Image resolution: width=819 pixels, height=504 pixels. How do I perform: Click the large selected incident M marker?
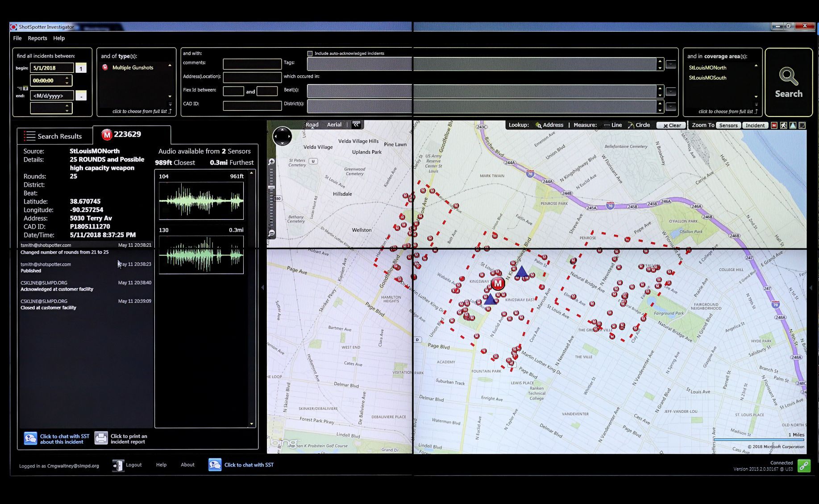click(498, 283)
